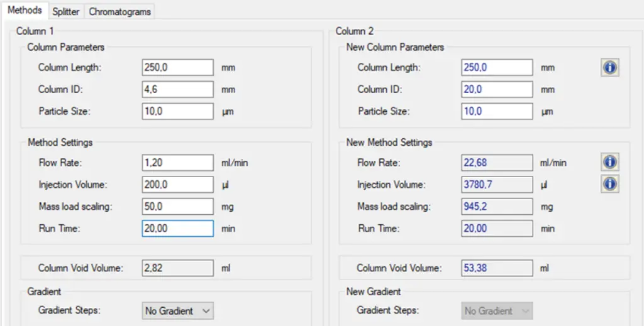The height and width of the screenshot is (326, 644).
Task: Click the 'Column 1' group title
Action: point(35,31)
